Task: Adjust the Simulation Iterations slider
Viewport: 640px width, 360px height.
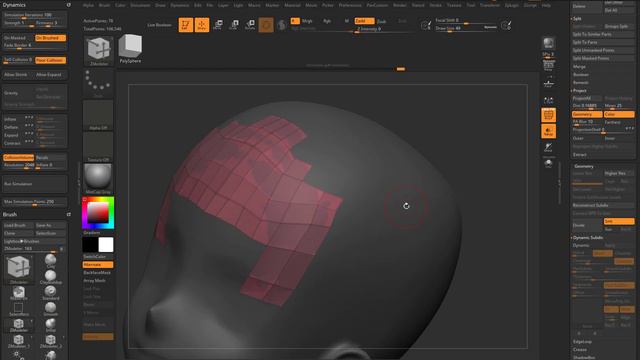Action: pos(34,16)
